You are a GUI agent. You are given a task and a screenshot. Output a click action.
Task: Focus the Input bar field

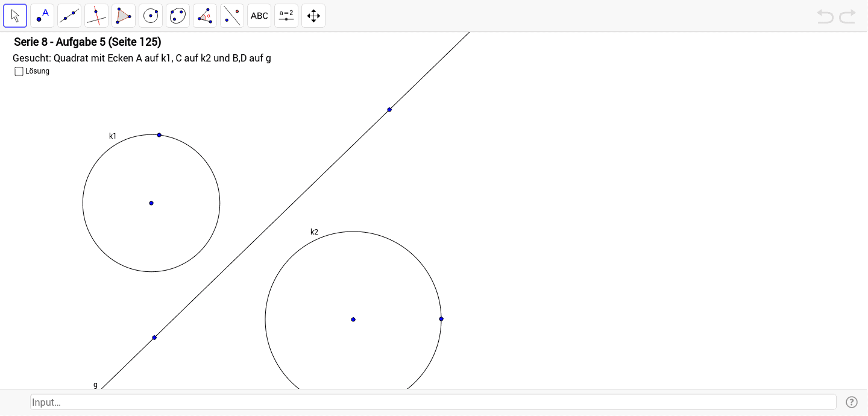(433, 402)
